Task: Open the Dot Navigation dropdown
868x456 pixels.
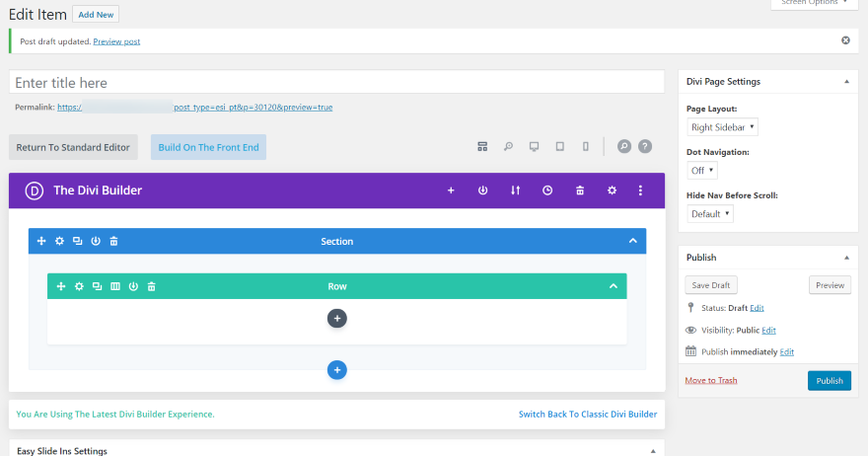Action: 702,171
